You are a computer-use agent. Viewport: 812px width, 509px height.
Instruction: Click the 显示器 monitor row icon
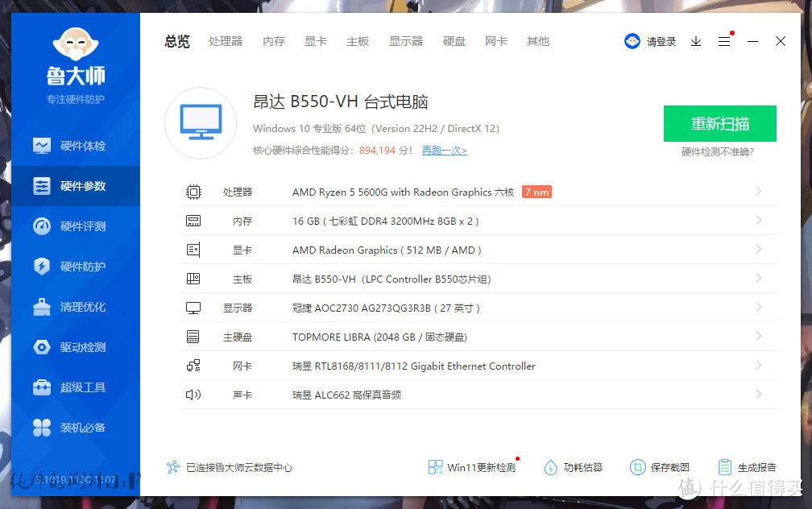click(x=193, y=308)
